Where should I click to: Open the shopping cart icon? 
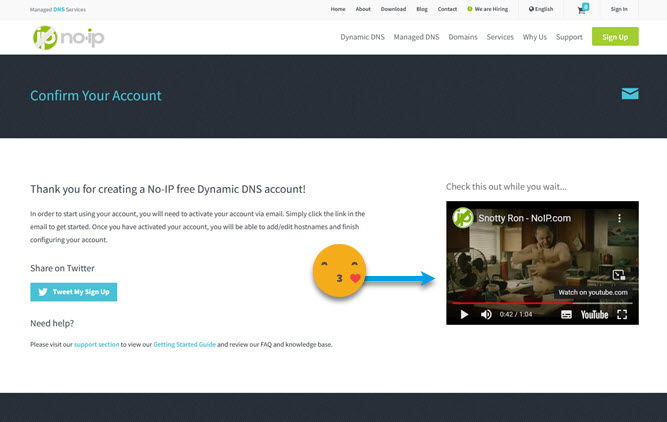click(x=581, y=9)
